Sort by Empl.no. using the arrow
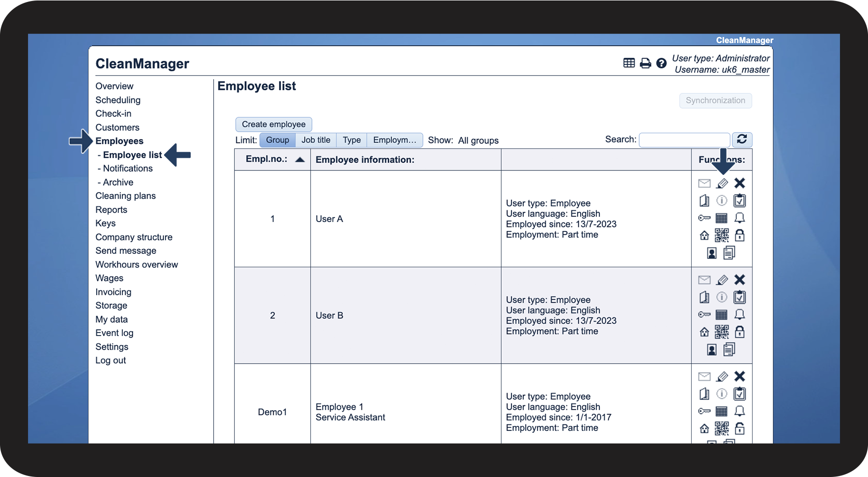 [x=300, y=160]
